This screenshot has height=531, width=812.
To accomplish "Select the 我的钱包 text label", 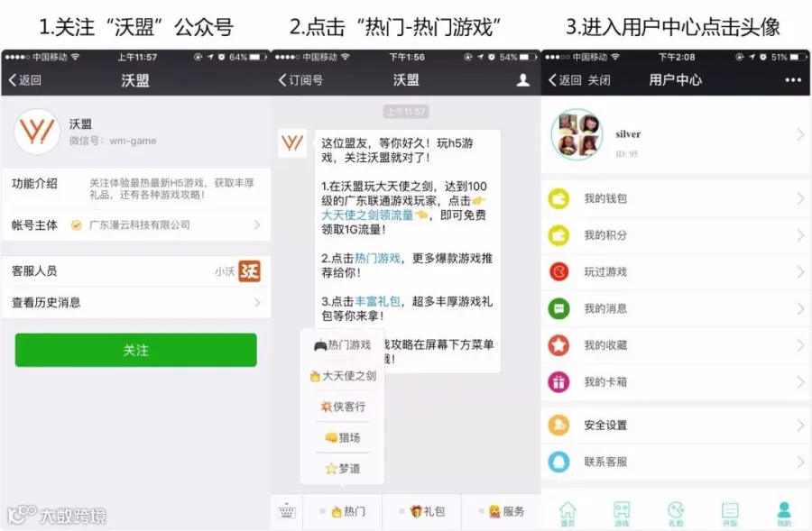I will [x=605, y=198].
